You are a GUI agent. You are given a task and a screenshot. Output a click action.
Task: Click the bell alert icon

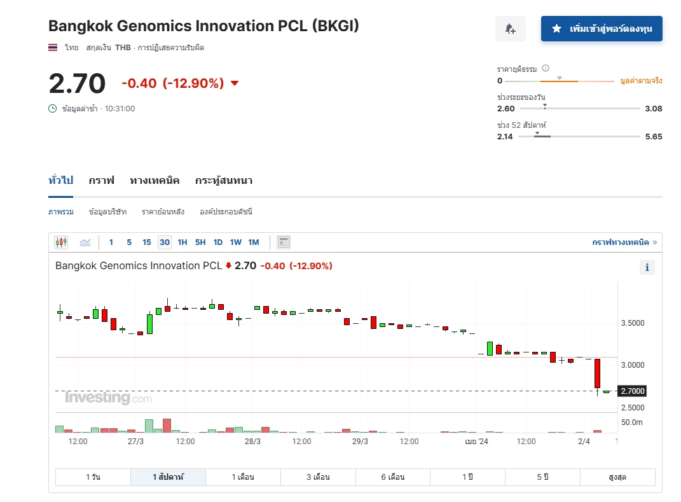pos(510,29)
